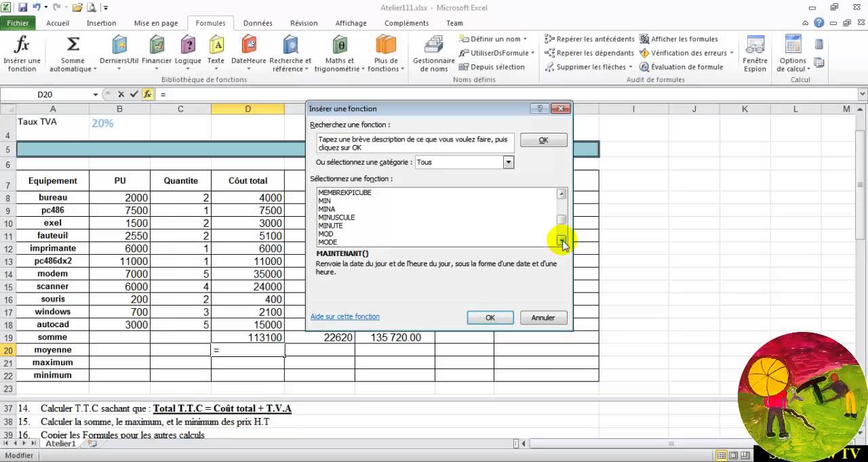
Task: Open Options de calcul dropdown
Action: click(793, 54)
